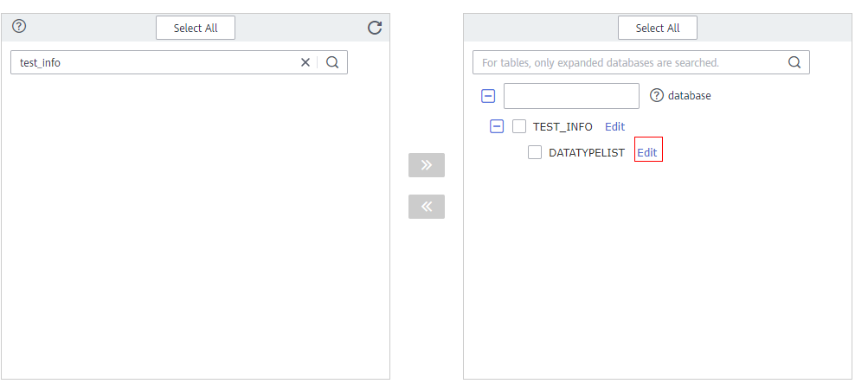Click the help icon in left panel header
This screenshot has width=868, height=390.
[x=19, y=27]
